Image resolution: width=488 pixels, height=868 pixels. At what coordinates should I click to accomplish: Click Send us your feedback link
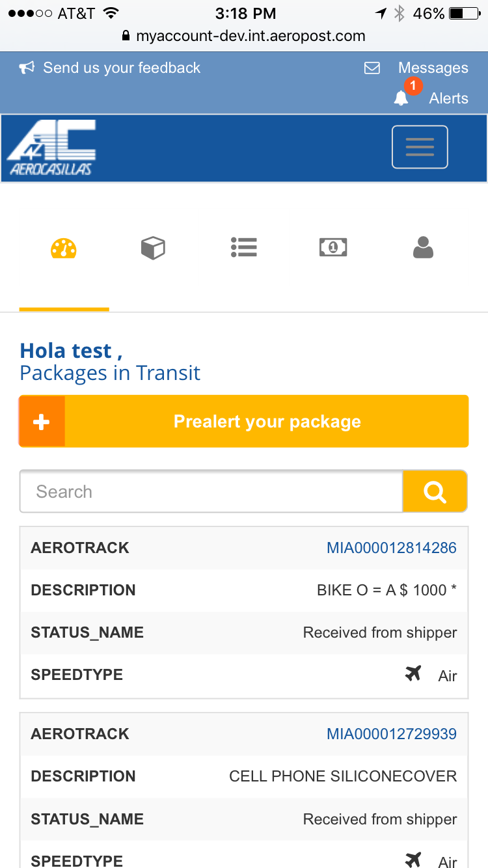122,68
